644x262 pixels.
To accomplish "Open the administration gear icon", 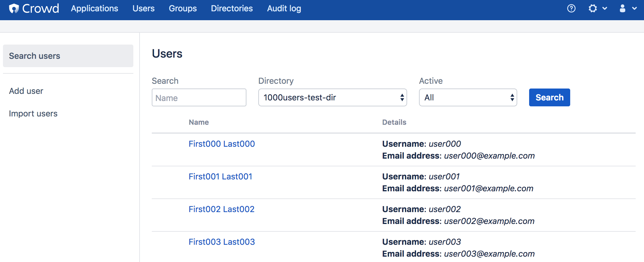I will point(593,8).
